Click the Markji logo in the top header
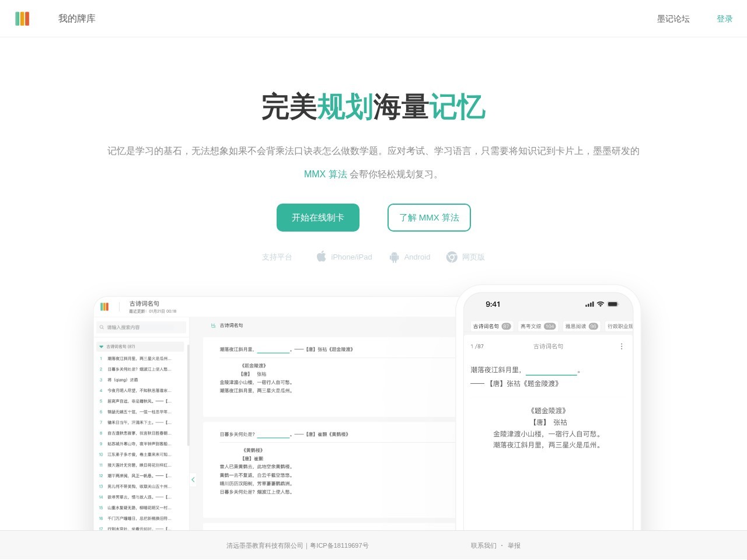 click(x=22, y=19)
